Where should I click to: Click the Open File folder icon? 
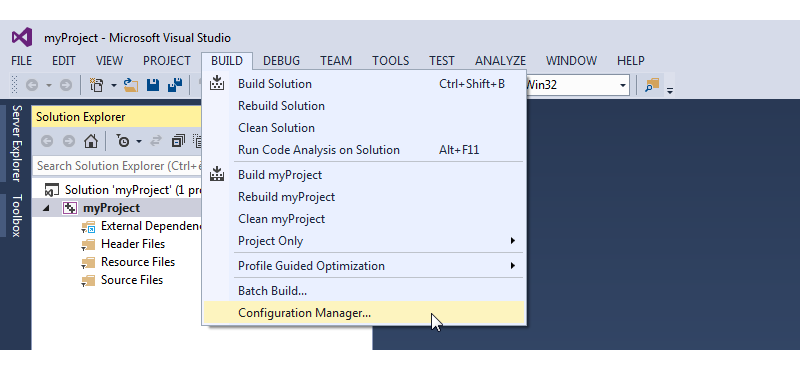pyautogui.click(x=131, y=85)
